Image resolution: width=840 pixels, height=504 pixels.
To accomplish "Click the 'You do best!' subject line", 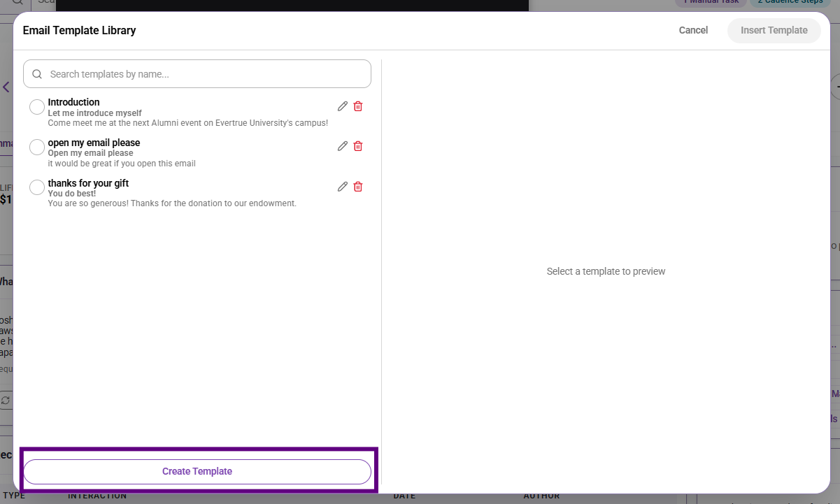I will pos(72,194).
